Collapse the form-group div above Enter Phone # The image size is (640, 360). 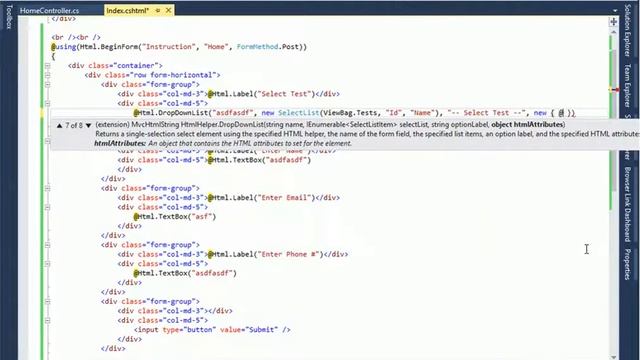[x=47, y=245]
